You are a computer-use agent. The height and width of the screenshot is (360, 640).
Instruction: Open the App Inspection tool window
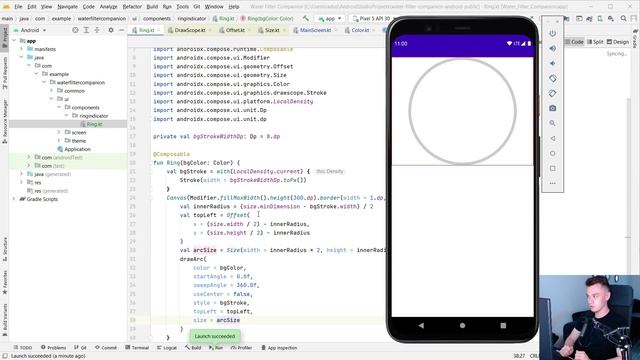click(x=279, y=348)
